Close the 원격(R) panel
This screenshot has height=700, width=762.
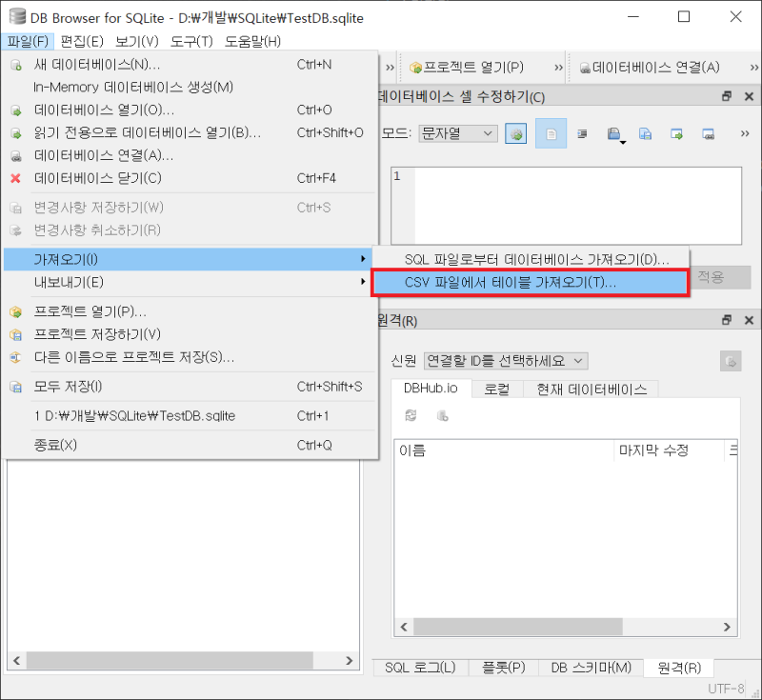pos(749,320)
